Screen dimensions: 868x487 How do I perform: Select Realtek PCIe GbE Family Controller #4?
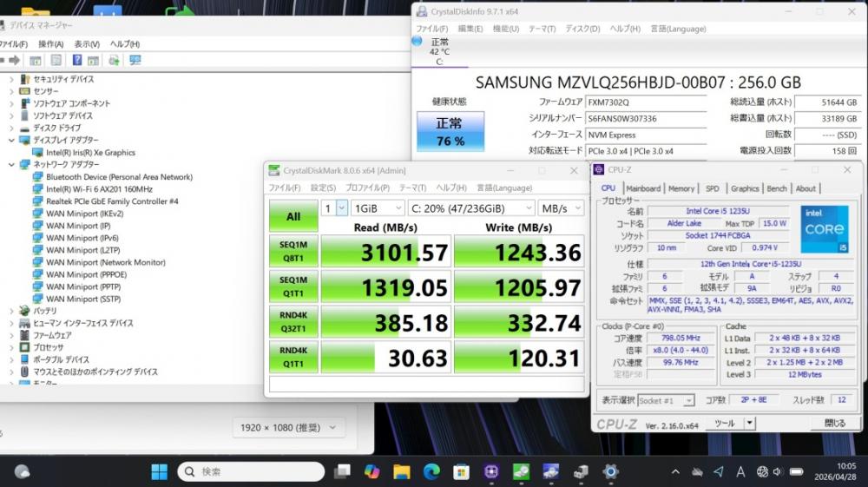tap(112, 201)
